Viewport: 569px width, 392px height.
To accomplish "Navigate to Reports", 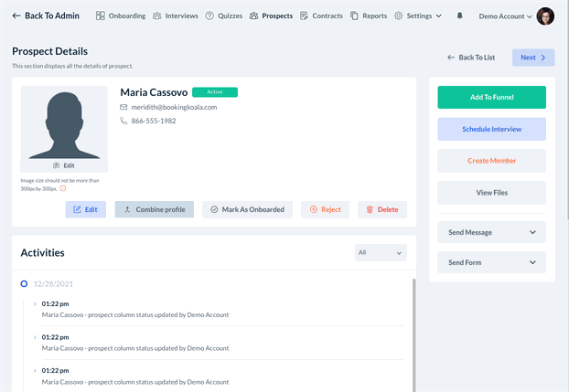I will [x=369, y=16].
